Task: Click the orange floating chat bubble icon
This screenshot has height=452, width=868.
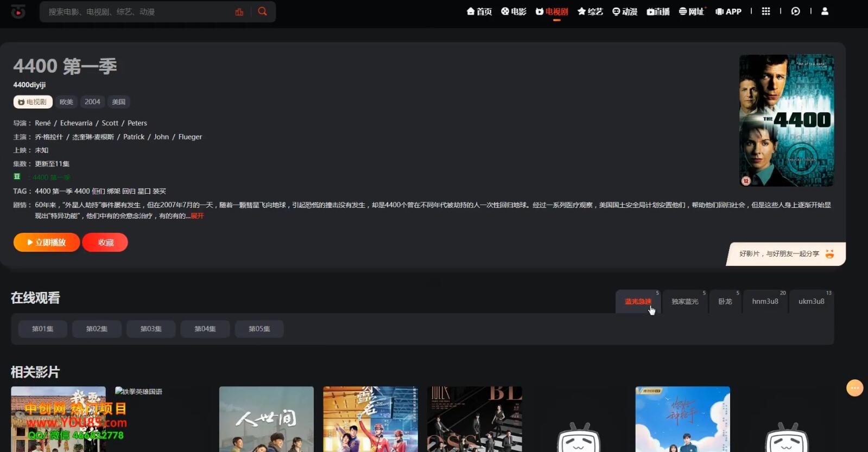Action: [854, 387]
